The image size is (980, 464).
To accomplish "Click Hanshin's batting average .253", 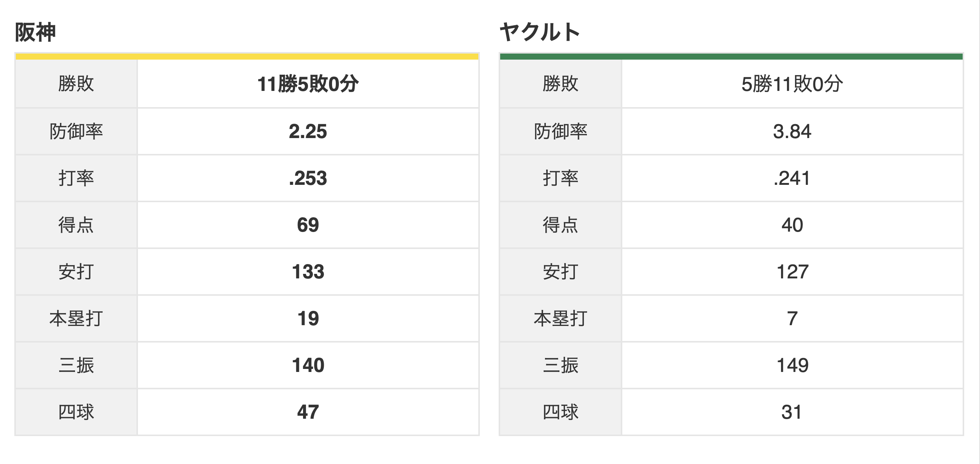I will pyautogui.click(x=308, y=178).
